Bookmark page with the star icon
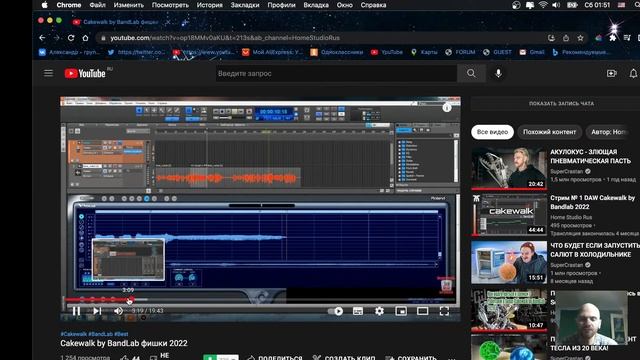 pyautogui.click(x=580, y=38)
